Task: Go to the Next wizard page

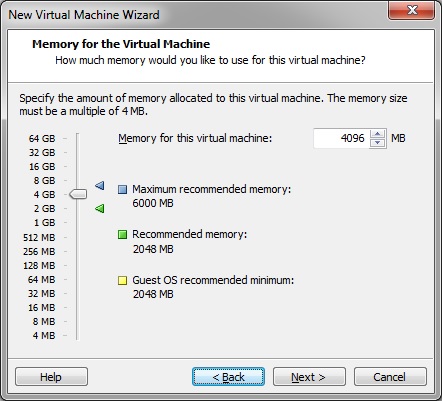Action: (309, 377)
